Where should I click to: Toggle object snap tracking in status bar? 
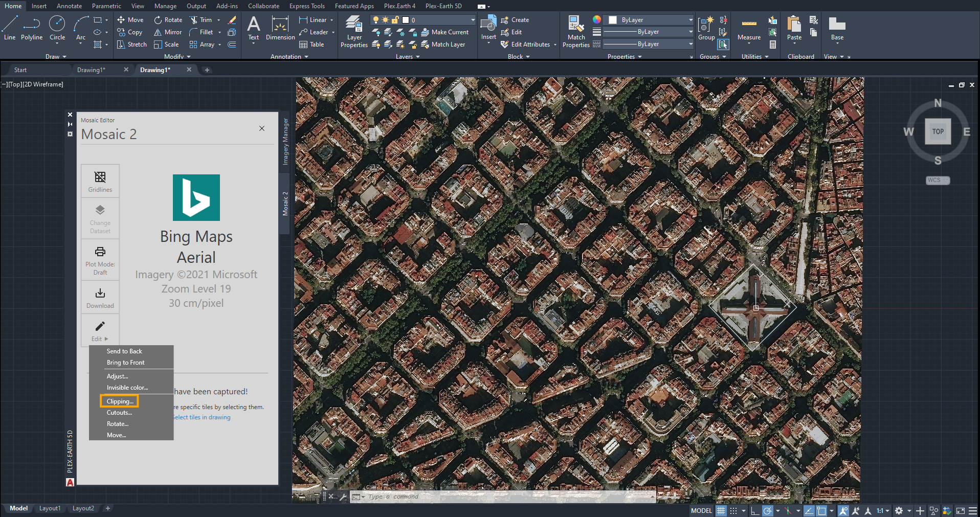pos(809,511)
